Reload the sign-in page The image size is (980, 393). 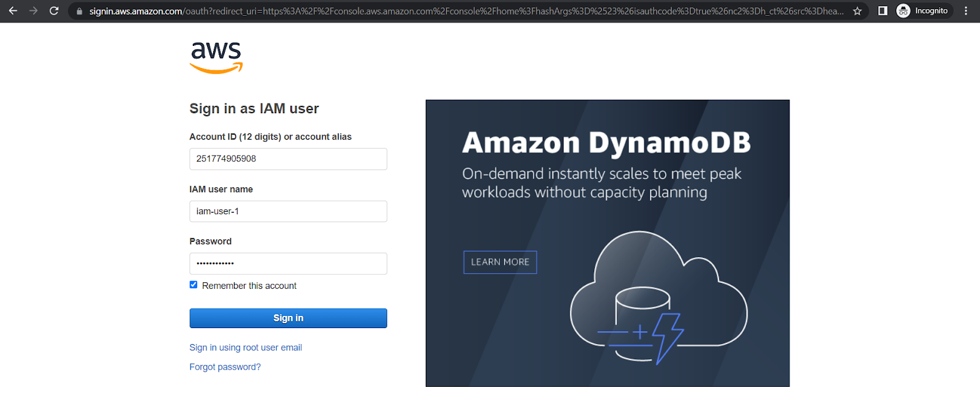[54, 11]
